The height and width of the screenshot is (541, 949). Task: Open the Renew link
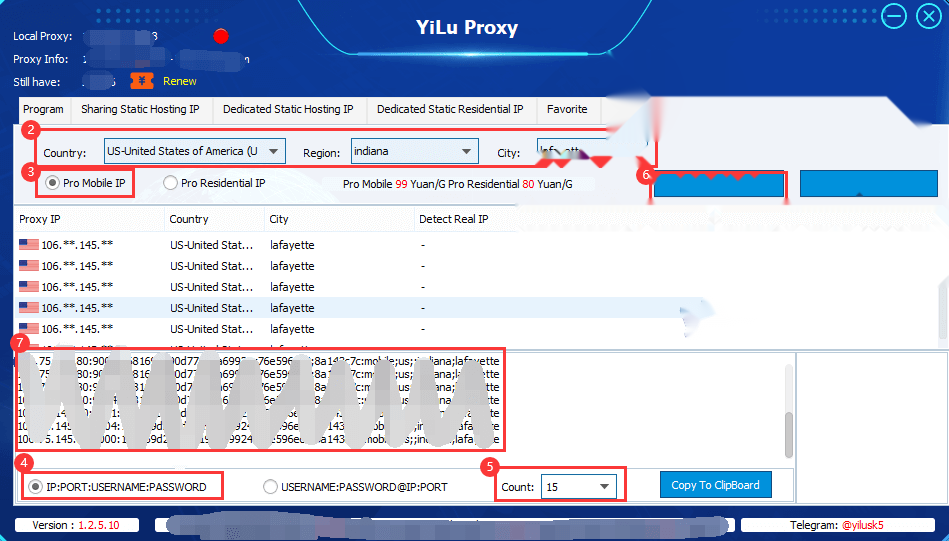[180, 81]
